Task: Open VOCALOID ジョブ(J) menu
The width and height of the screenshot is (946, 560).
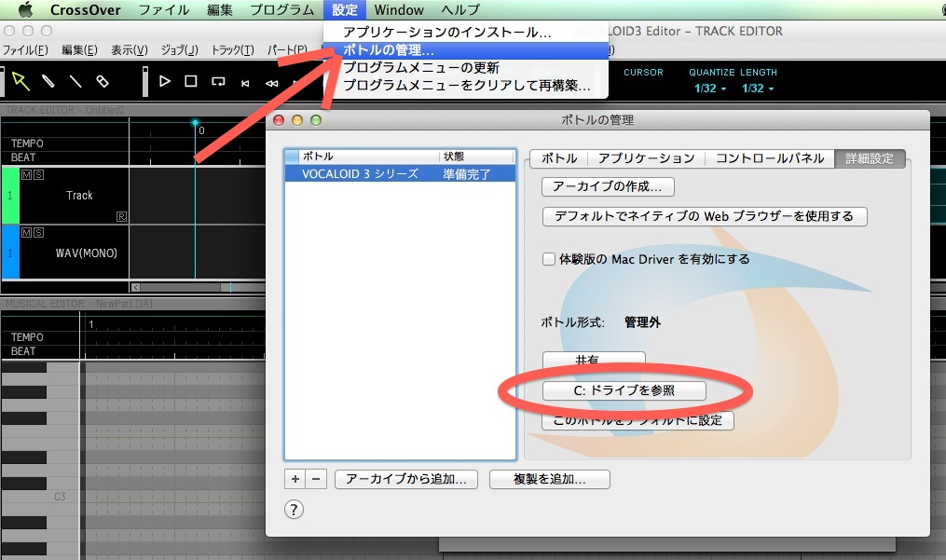Action: (179, 50)
